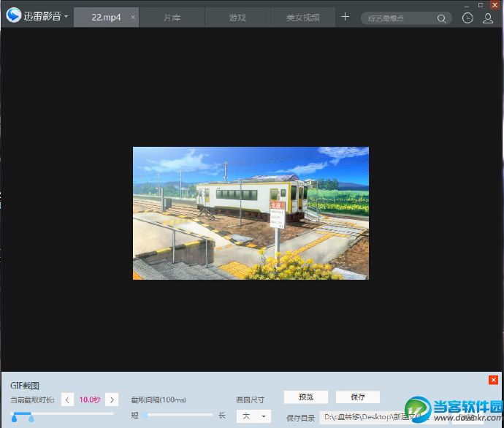Close the 22.mp4 tab
Viewport: 504px width, 428px height.
coord(133,17)
